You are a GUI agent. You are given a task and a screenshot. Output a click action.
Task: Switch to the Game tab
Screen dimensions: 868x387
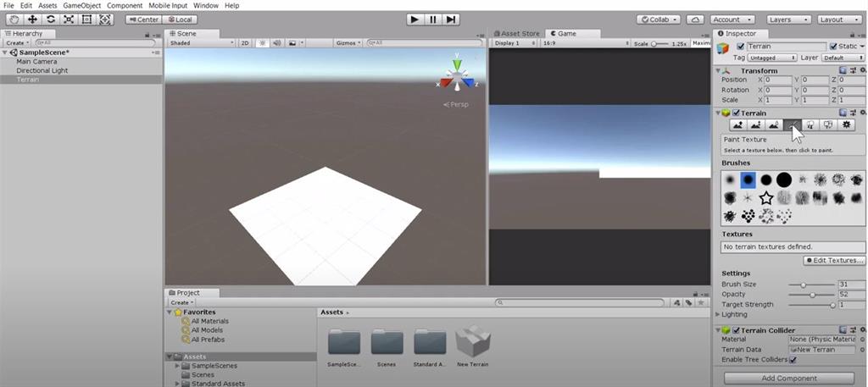565,33
